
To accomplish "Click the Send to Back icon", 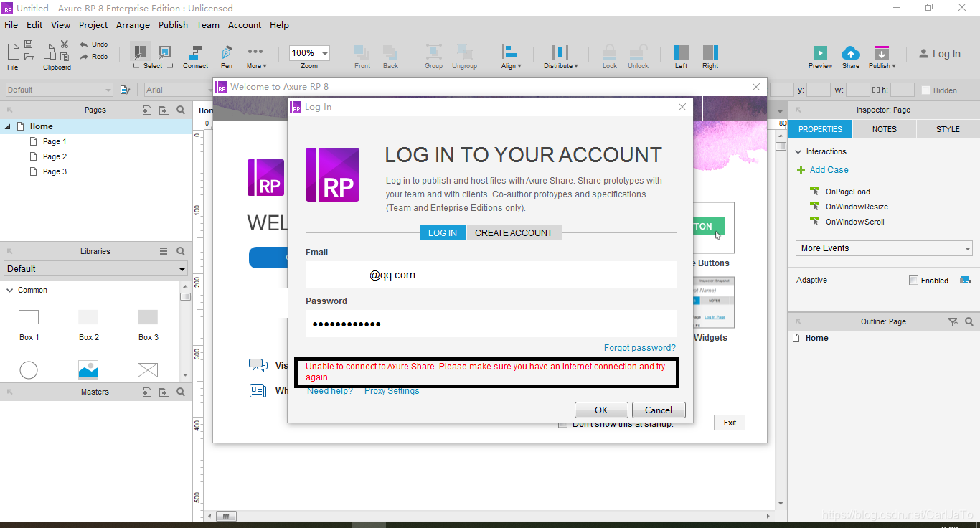I will (390, 52).
